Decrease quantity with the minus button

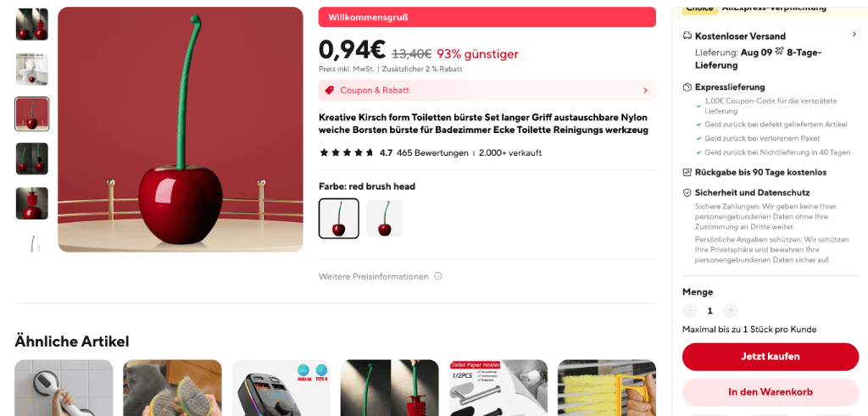pyautogui.click(x=690, y=311)
